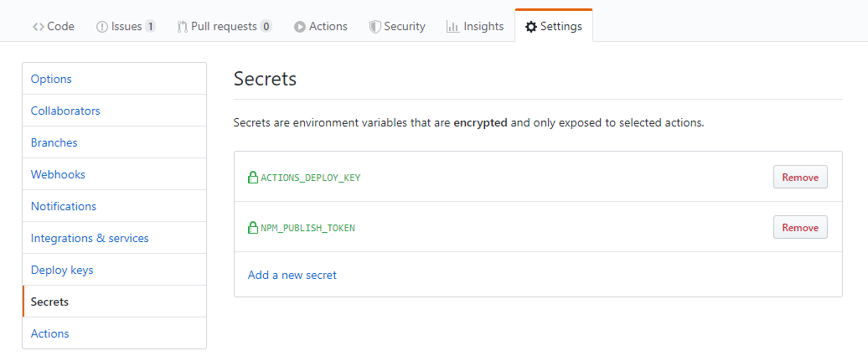Screen dimensions: 868x356
Task: Remove the ACTIONS_DEPLOY_KEY secret
Action: pos(799,178)
